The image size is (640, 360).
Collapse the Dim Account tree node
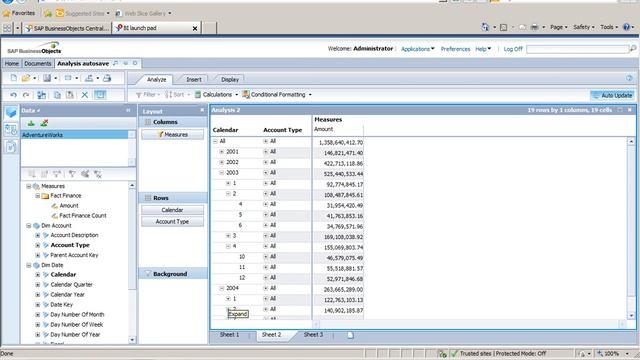(x=29, y=226)
